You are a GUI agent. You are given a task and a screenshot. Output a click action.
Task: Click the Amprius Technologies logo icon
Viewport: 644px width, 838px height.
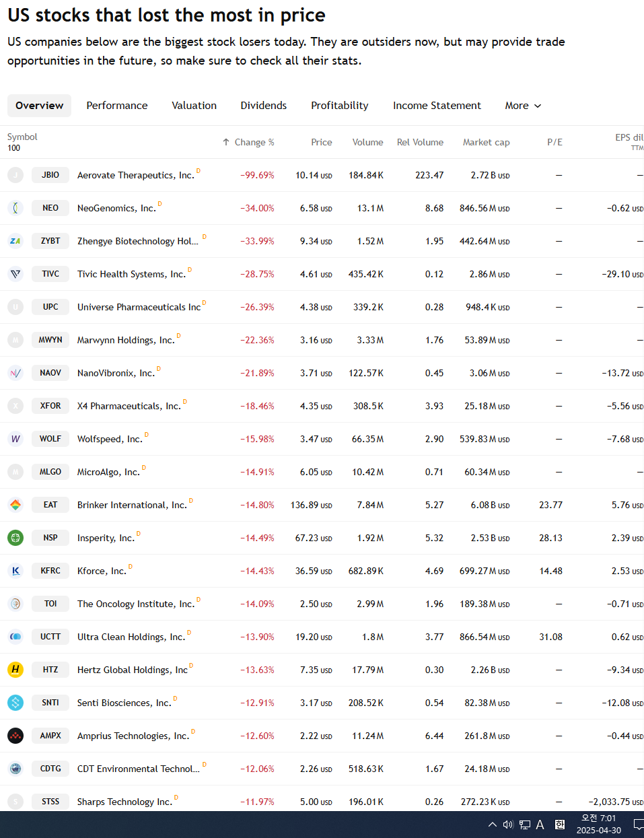click(15, 736)
